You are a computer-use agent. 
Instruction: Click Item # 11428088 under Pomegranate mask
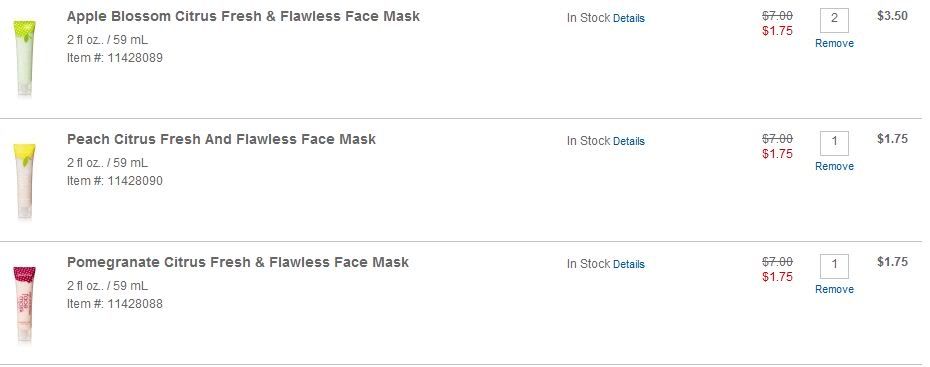pyautogui.click(x=114, y=304)
